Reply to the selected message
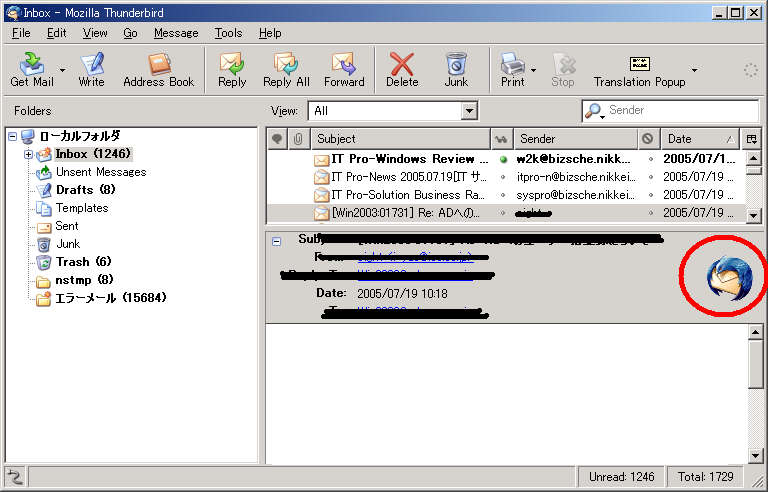The image size is (768, 492). [232, 70]
